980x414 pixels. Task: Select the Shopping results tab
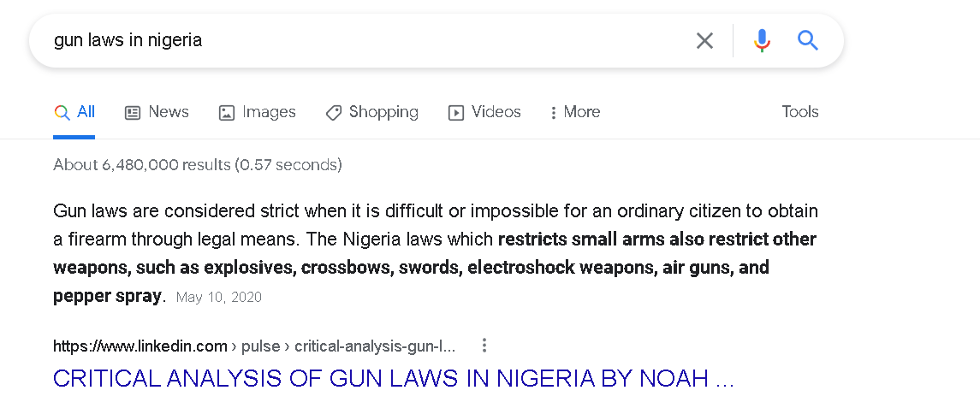(383, 112)
